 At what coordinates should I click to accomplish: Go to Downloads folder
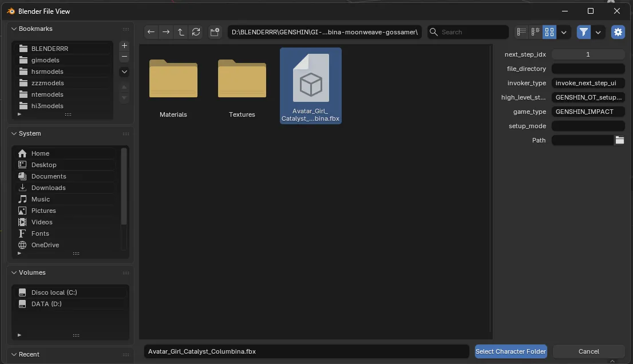coord(66,188)
